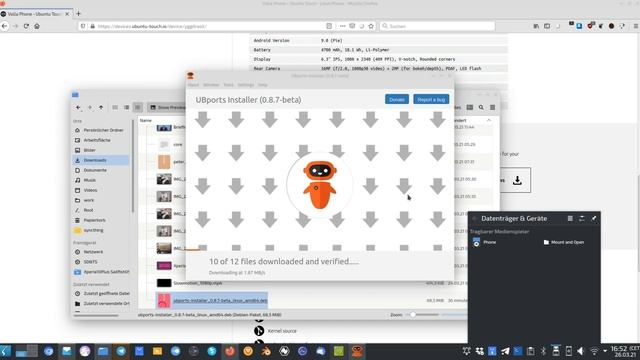
Task: Switch to UBports Installer in taskbar
Action: tap(357, 351)
